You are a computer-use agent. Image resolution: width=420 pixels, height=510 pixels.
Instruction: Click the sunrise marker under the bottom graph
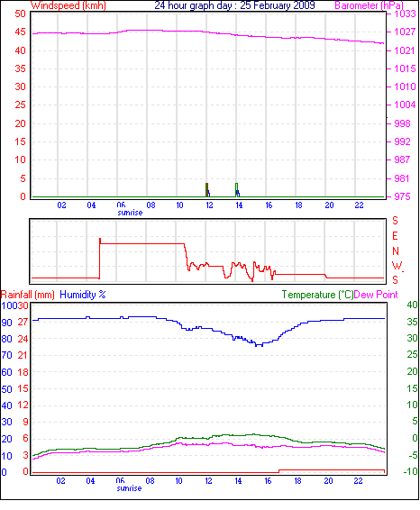129,488
